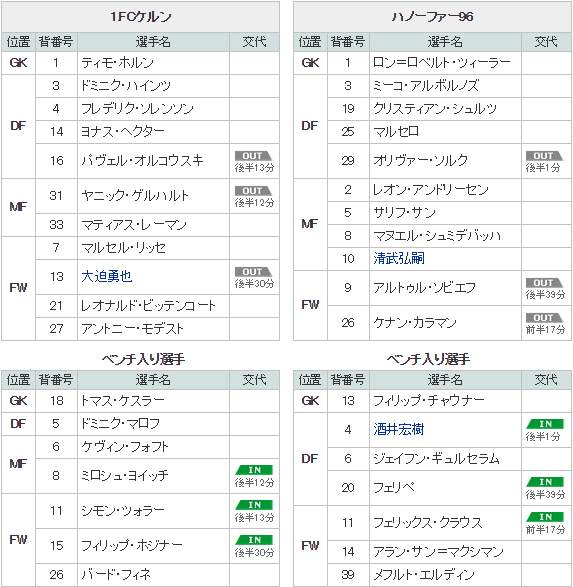573x587 pixels.
Task: Click OUT badge next to パヴェル・オルコウスキ
Action: [253, 156]
